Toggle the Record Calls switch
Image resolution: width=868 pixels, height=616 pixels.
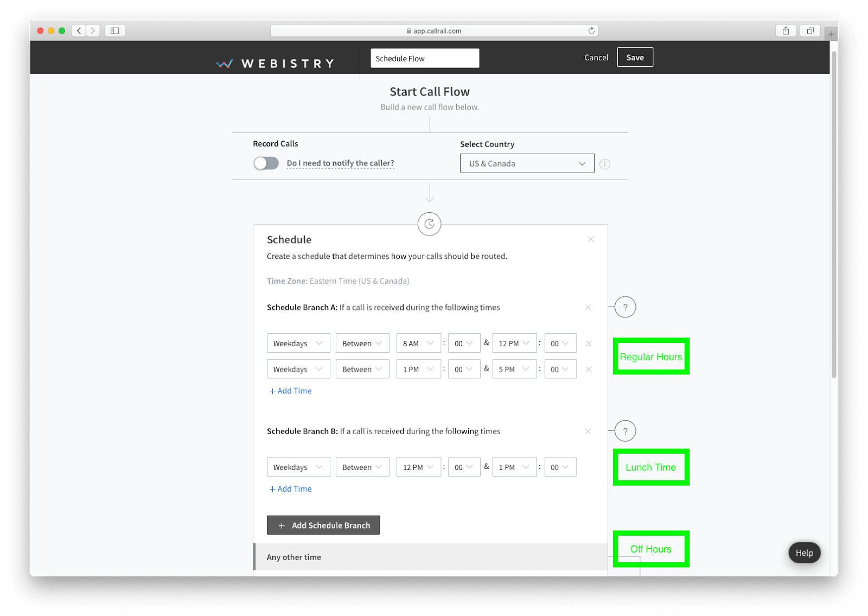[266, 163]
